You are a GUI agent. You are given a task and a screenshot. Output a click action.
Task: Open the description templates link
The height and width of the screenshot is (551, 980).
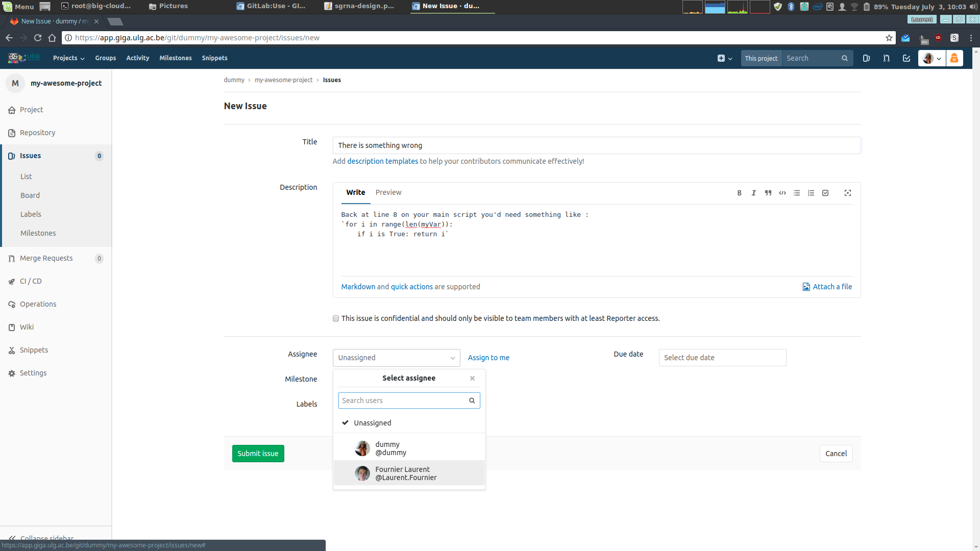[382, 161]
